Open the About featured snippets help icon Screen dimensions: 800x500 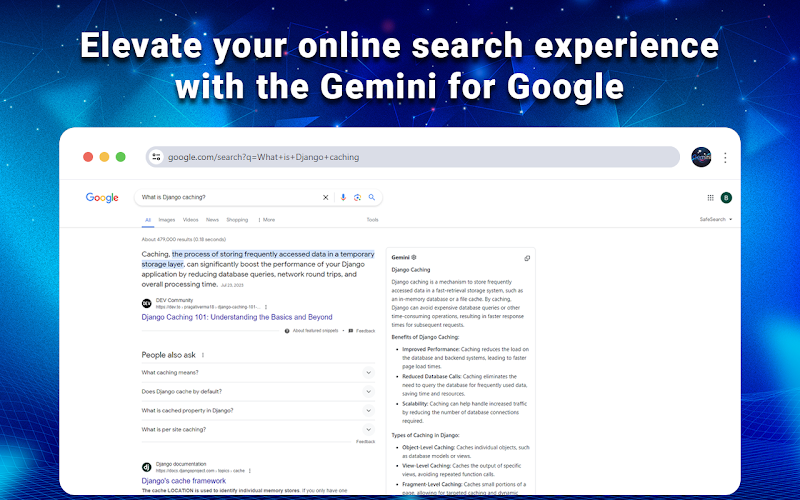(287, 331)
